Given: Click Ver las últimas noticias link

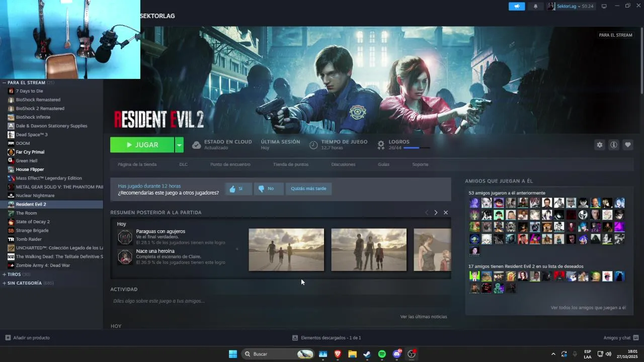Looking at the screenshot, I should [x=424, y=317].
